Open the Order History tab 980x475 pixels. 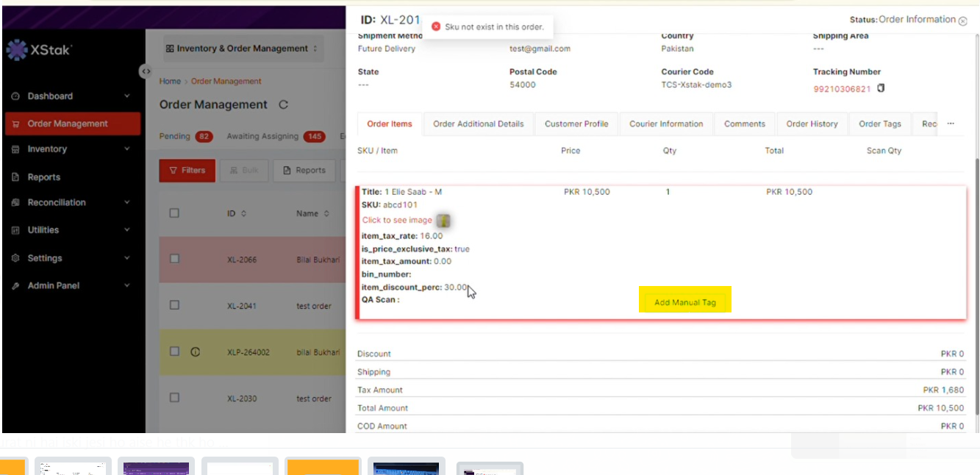812,124
